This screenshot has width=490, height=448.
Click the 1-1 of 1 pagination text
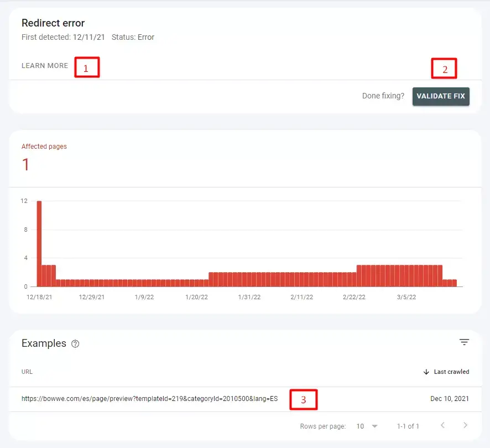[408, 426]
